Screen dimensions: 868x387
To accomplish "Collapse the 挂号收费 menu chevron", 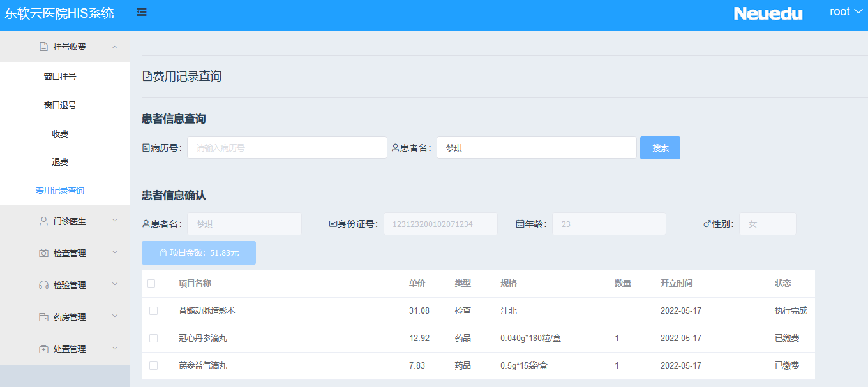I will pyautogui.click(x=114, y=47).
